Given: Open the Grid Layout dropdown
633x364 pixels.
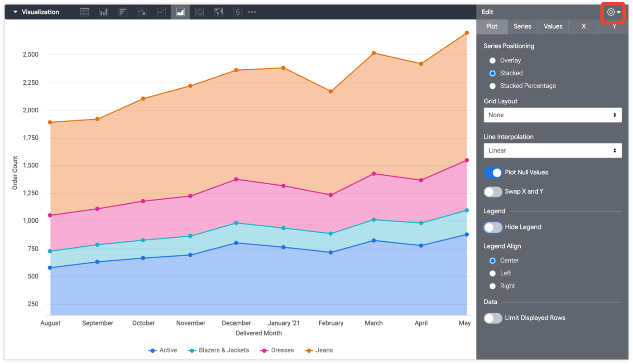Looking at the screenshot, I should (552, 115).
